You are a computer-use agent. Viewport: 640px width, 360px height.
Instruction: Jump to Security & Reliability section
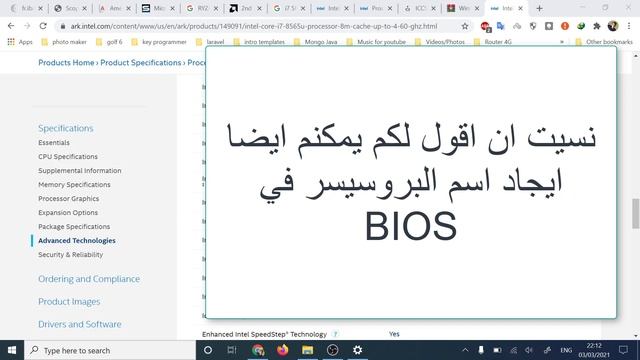pyautogui.click(x=71, y=254)
